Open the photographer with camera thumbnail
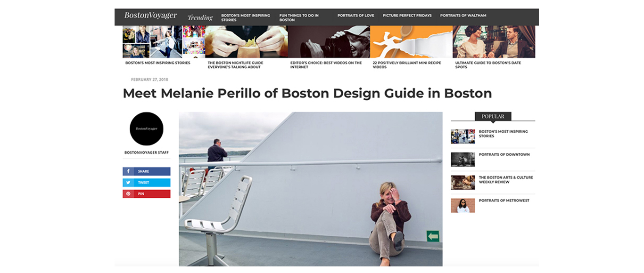644x273 pixels. coord(329,42)
